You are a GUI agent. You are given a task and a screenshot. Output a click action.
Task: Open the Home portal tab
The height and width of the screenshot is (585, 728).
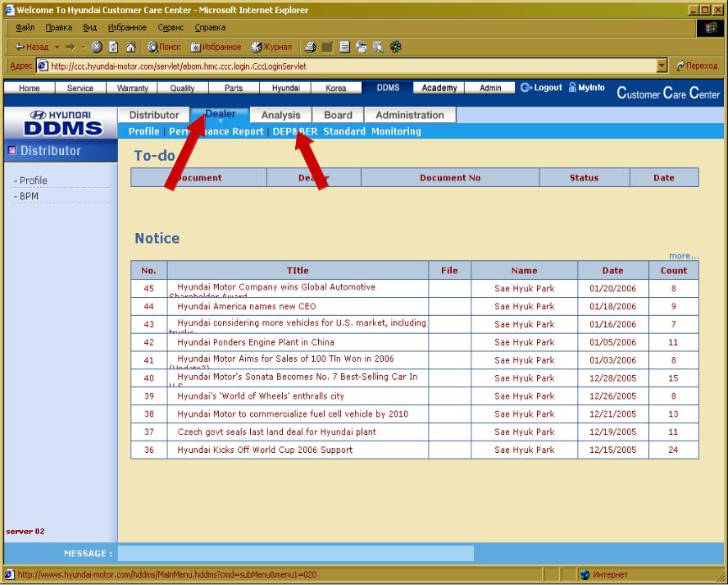(x=30, y=88)
